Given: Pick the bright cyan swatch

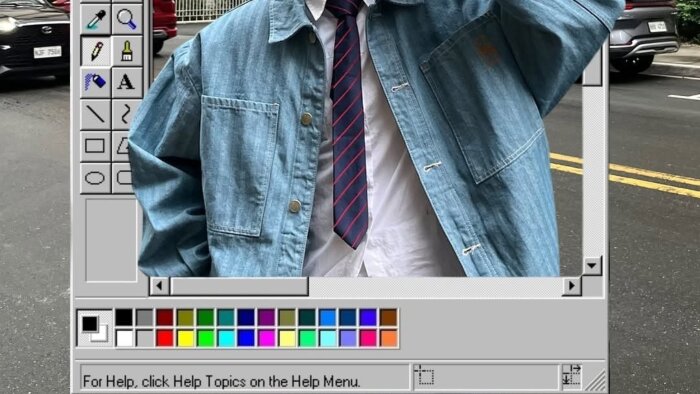Looking at the screenshot, I should pyautogui.click(x=226, y=338).
